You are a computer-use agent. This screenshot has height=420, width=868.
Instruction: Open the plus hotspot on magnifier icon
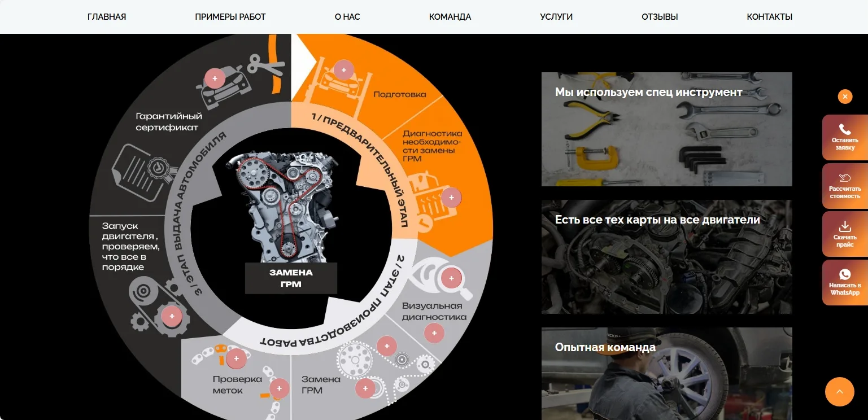(x=451, y=278)
